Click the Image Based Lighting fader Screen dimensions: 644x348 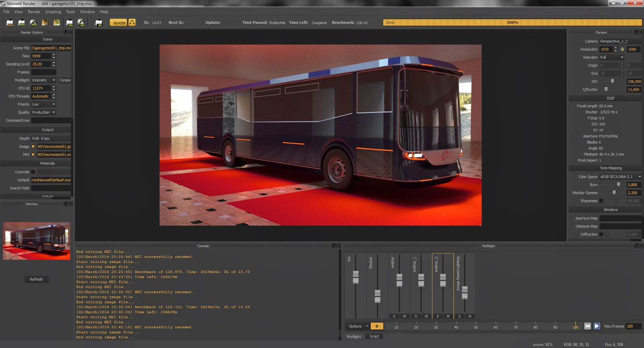point(464,292)
